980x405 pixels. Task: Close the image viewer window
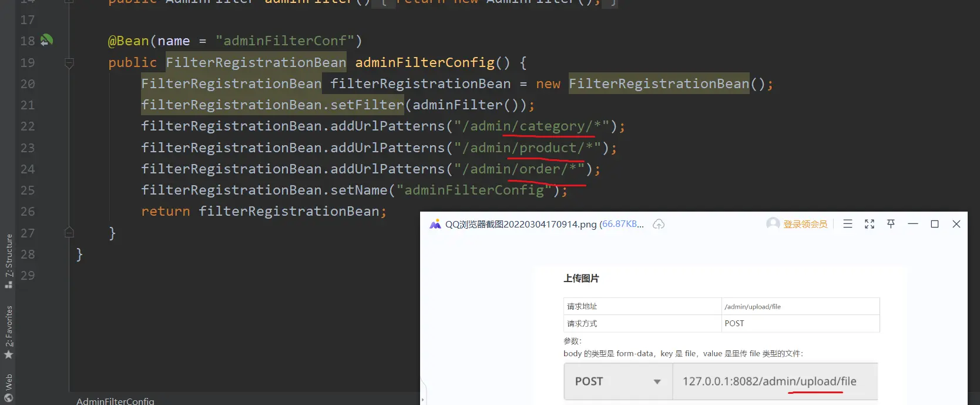click(956, 224)
